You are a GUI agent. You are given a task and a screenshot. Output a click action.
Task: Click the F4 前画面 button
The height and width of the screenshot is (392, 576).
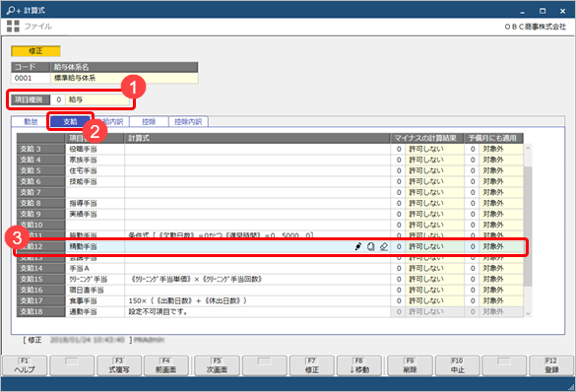tap(166, 365)
